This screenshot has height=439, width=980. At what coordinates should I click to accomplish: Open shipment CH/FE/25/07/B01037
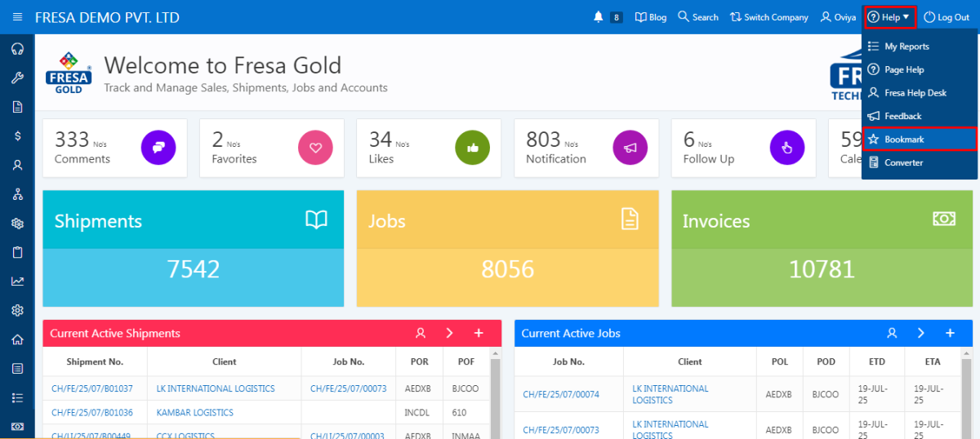click(x=92, y=388)
